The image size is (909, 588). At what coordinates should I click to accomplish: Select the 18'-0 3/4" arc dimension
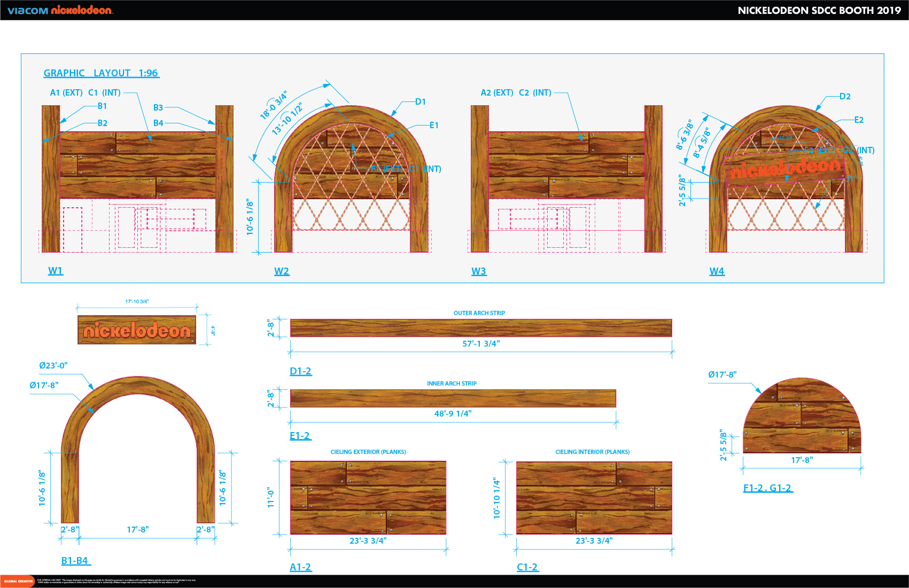coord(274,104)
